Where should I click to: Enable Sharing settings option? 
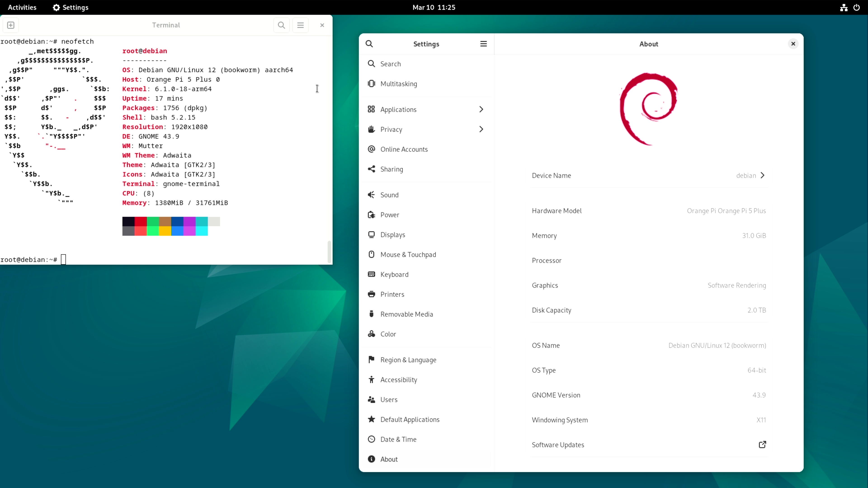(392, 169)
